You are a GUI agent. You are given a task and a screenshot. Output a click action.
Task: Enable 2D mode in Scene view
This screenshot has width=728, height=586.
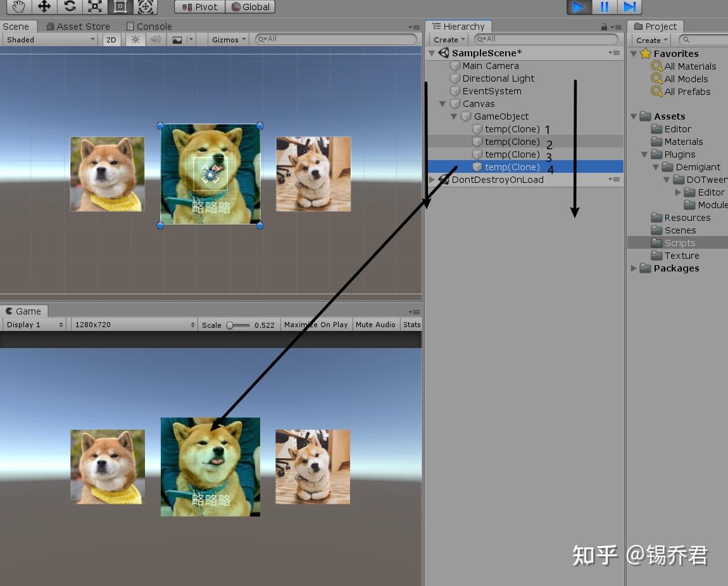[x=110, y=39]
